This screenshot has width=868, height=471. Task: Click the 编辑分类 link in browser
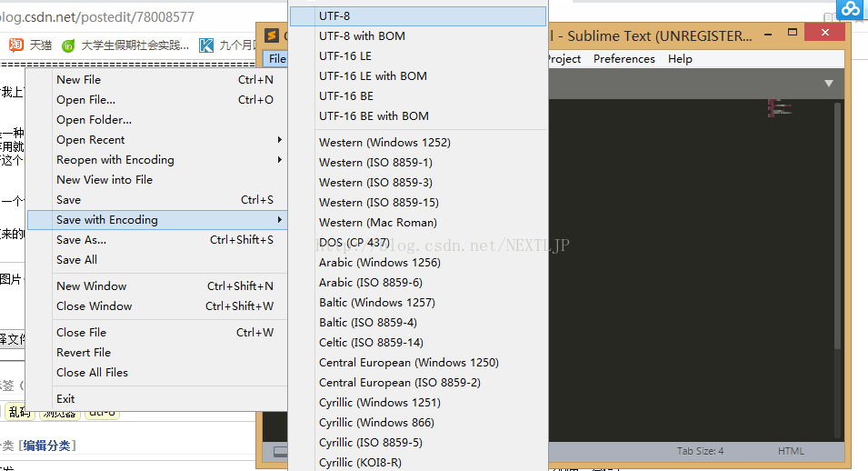tap(46, 446)
